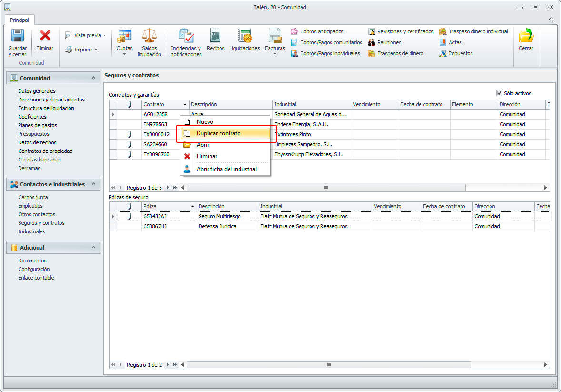Select contract AG012358 cell
The width and height of the screenshot is (561, 392).
(x=165, y=114)
